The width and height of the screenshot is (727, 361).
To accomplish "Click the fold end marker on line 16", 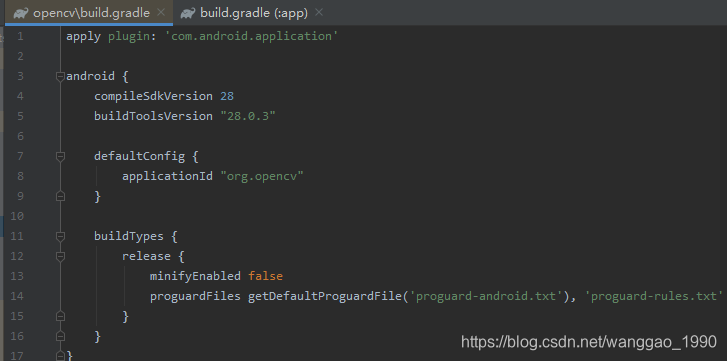I will 60,336.
